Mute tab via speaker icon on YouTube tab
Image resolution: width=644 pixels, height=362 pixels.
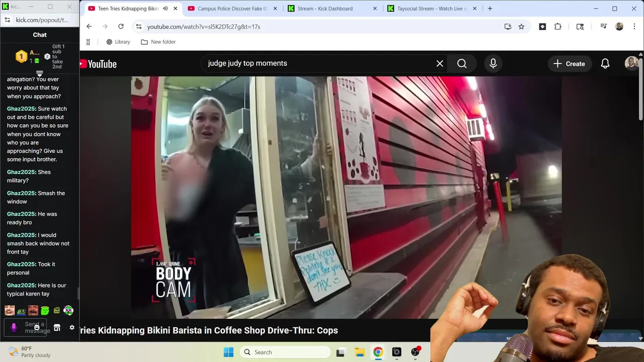coord(165,9)
